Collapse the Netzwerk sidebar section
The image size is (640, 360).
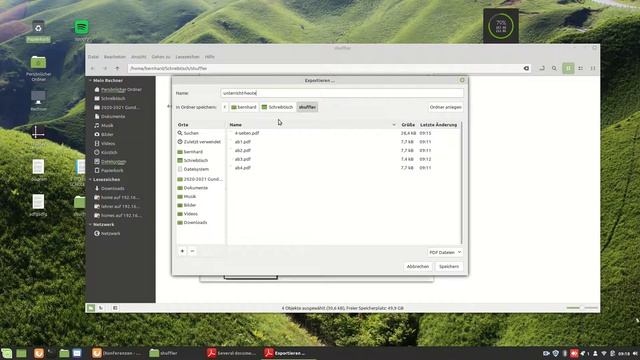91,224
